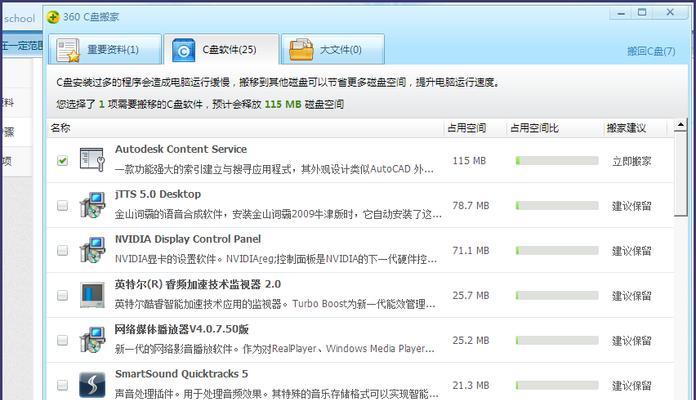
Task: Select the Autodesk Content Service title
Action: pos(181,149)
